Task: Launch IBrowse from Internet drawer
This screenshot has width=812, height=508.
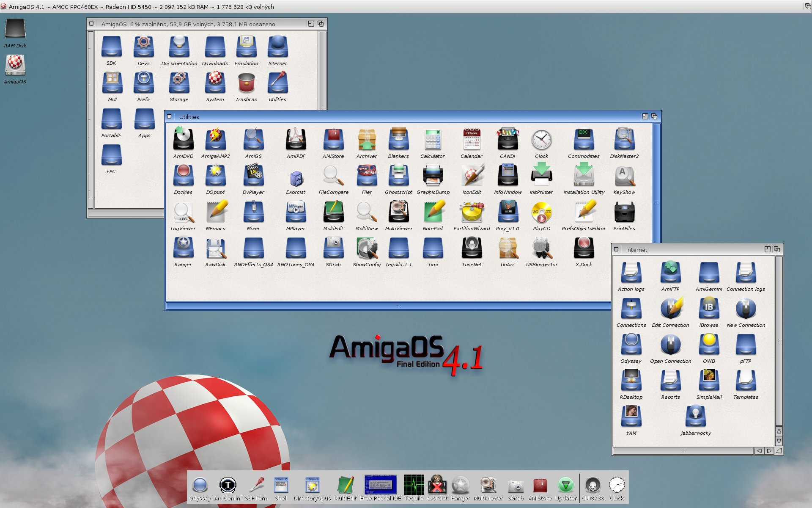Action: click(708, 309)
